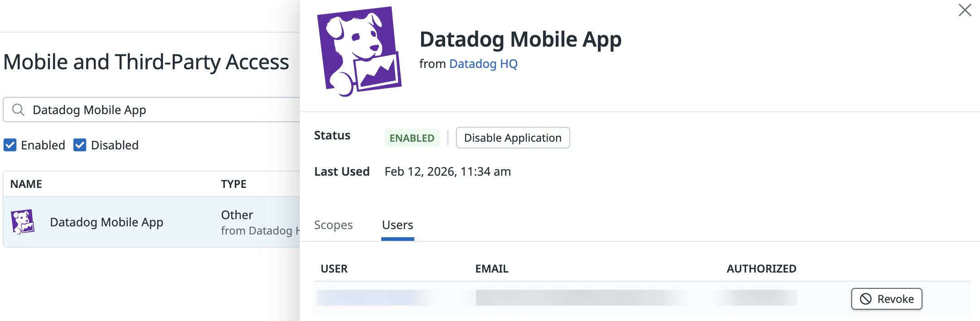Click the EMAIL column header
Screen dimensions: 980x321
point(492,268)
